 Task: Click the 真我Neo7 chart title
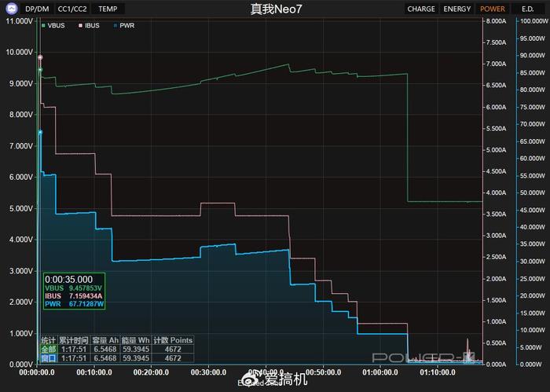point(276,9)
